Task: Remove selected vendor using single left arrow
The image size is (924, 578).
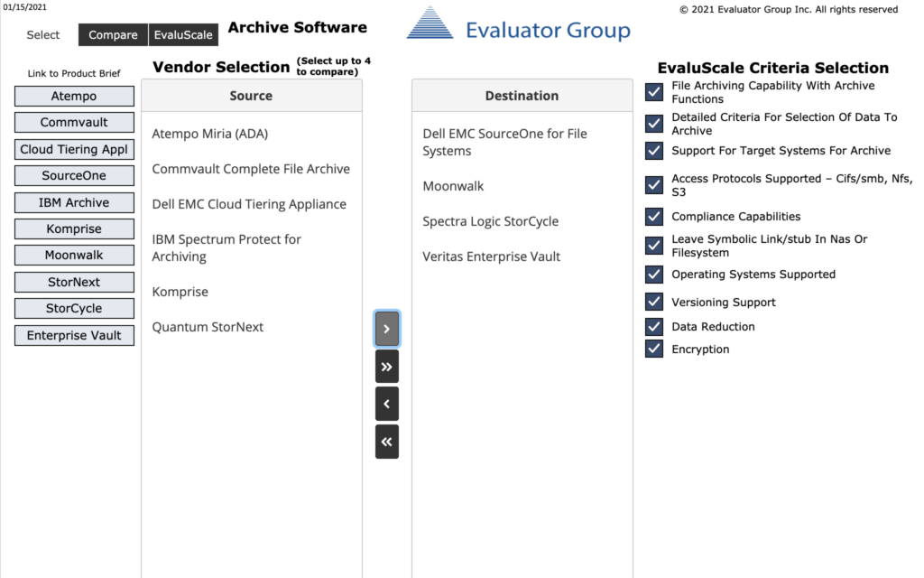Action: 386,404
